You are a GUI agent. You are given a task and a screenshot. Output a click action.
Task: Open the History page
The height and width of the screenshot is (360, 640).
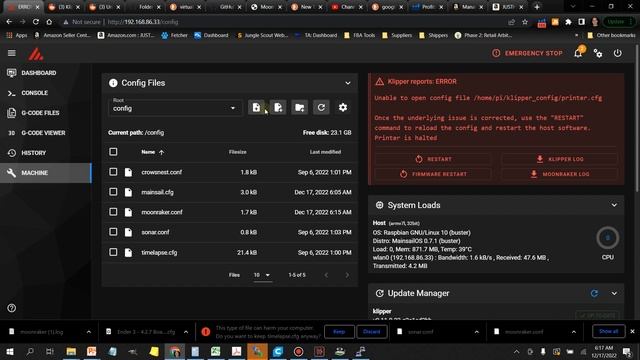click(46, 153)
